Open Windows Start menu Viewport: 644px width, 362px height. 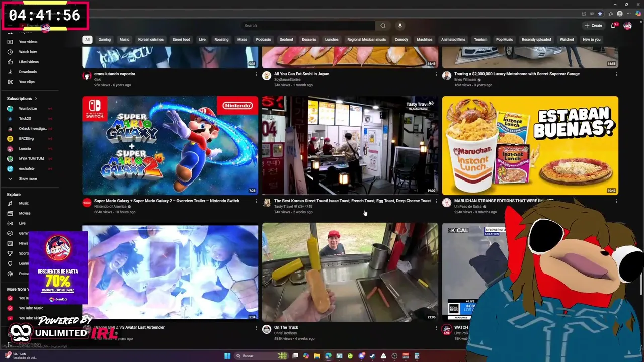click(227, 356)
